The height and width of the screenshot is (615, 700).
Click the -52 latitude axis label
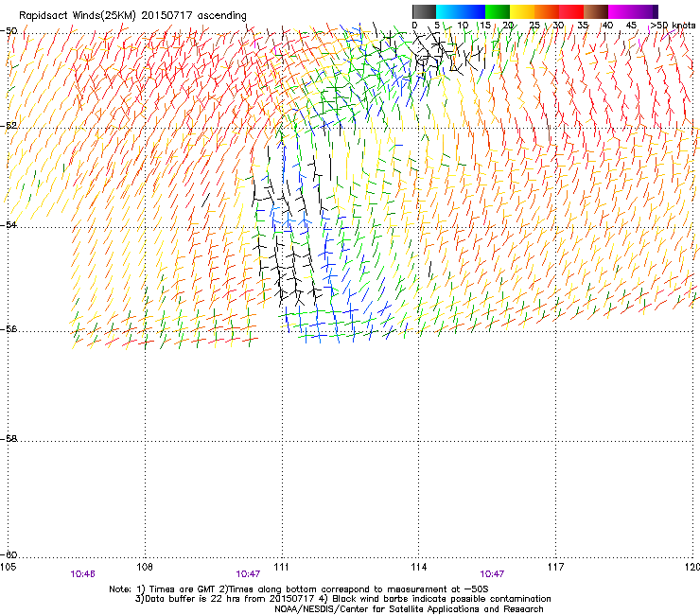click(9, 126)
